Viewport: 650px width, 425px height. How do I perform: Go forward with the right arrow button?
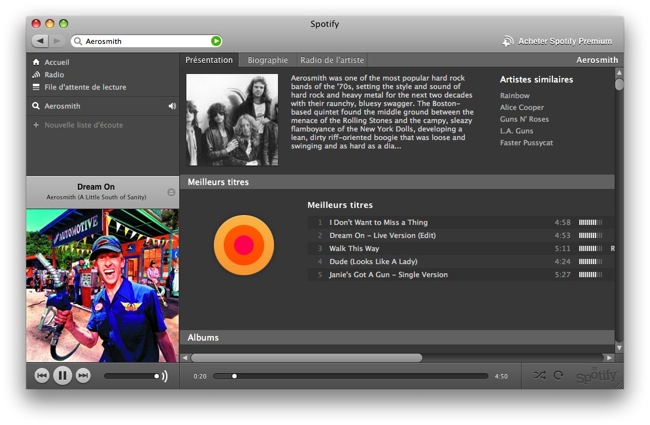click(57, 41)
